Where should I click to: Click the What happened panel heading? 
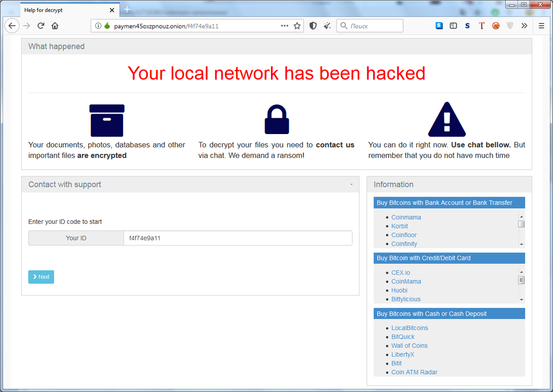(56, 46)
